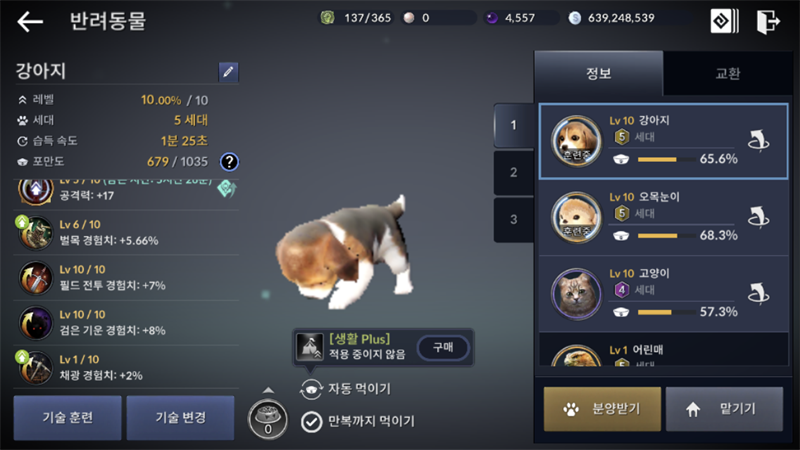The width and height of the screenshot is (800, 450).
Task: Edit the pet name 강아지 with pencil icon
Action: pos(228,72)
